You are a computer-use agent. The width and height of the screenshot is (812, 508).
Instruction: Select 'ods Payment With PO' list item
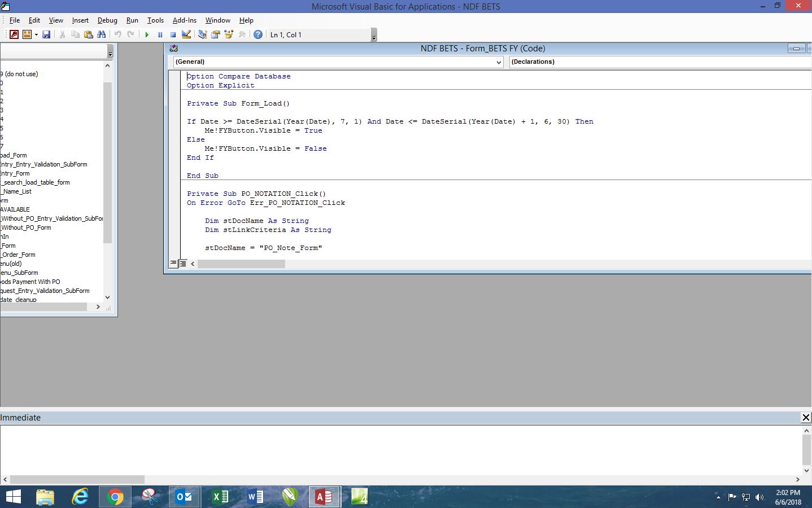coord(30,282)
